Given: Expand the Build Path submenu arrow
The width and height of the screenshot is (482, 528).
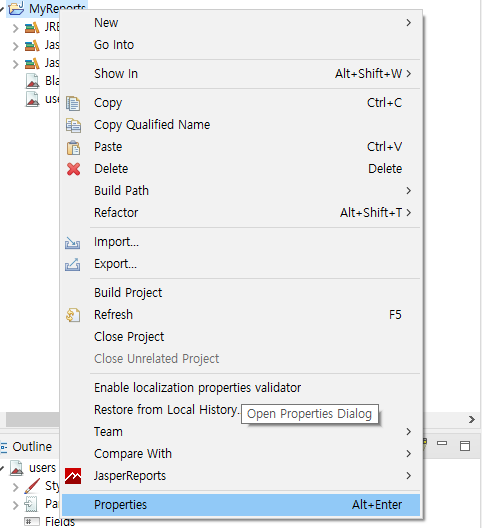Looking at the screenshot, I should click(x=408, y=191).
